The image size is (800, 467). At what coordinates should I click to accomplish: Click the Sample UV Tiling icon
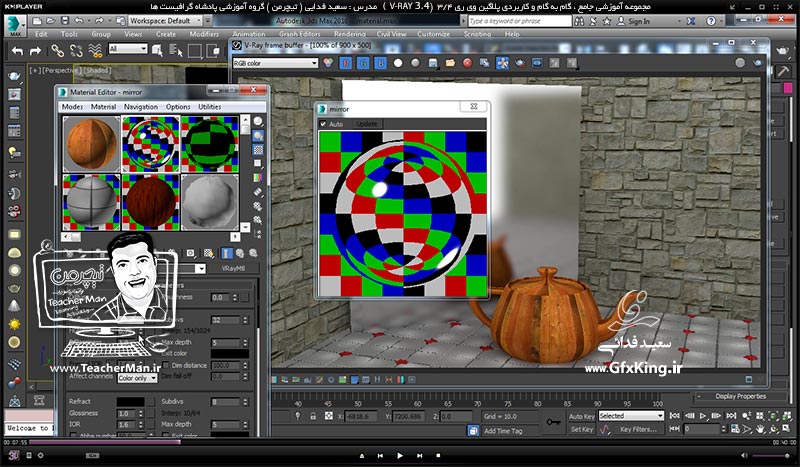[x=258, y=164]
